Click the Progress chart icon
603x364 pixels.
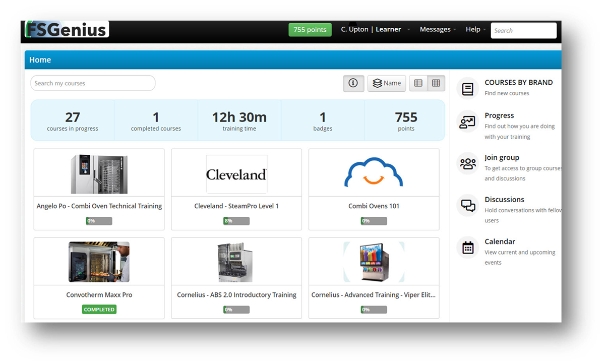coord(468,122)
